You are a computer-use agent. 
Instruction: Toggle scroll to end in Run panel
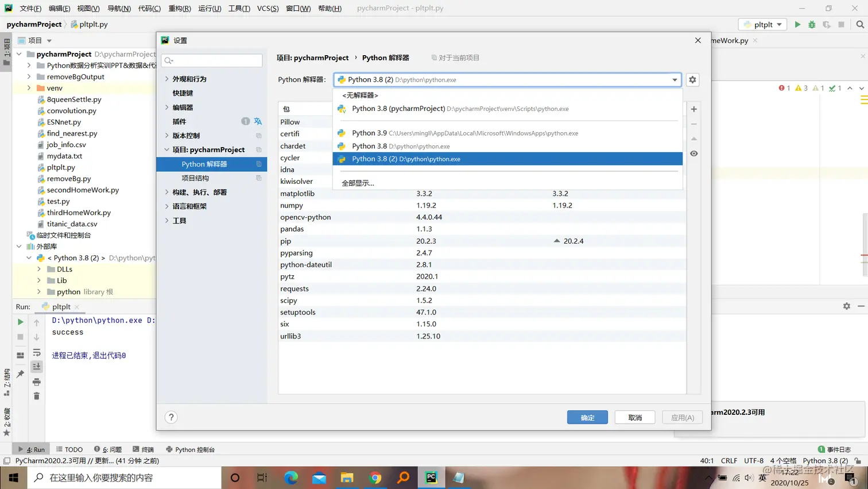click(x=37, y=367)
